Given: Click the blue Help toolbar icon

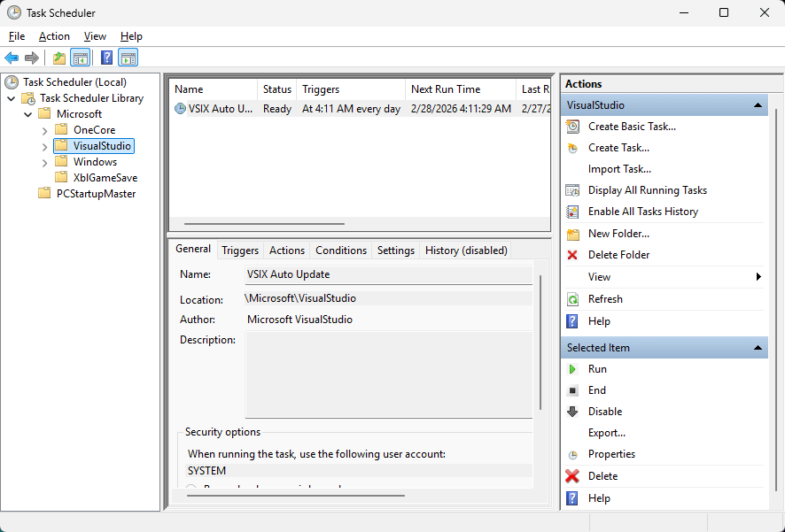Looking at the screenshot, I should coord(106,58).
